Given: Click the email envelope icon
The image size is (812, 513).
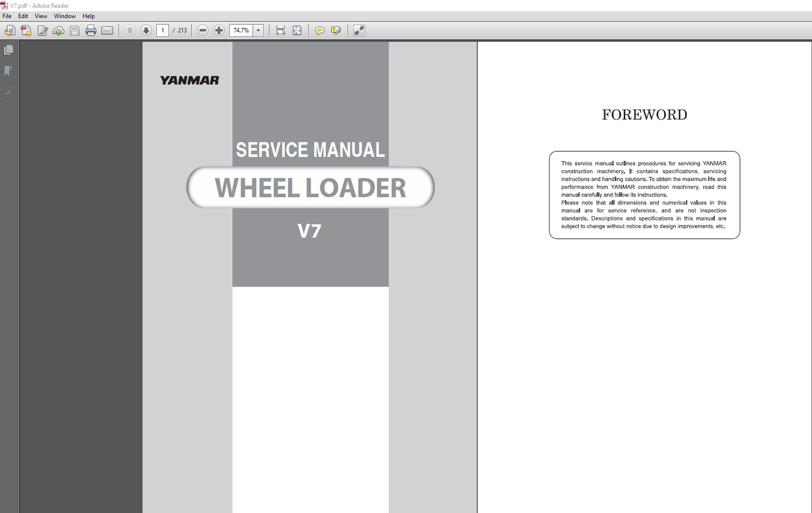Looking at the screenshot, I should [107, 30].
